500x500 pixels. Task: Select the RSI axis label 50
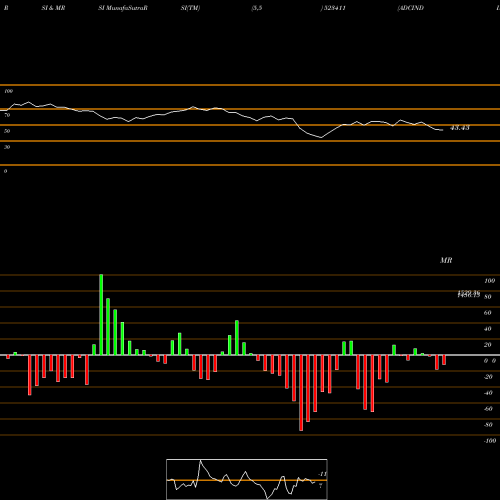click(x=7, y=131)
